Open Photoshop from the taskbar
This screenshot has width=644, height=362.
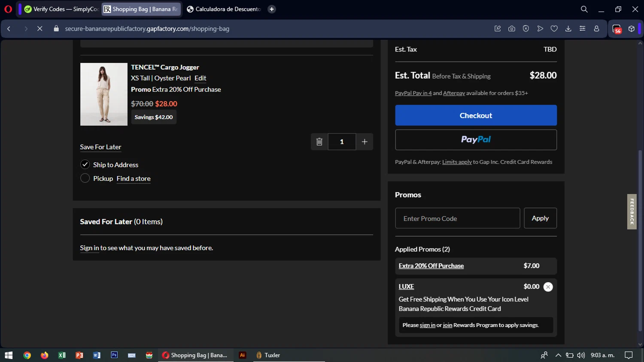[x=114, y=355]
